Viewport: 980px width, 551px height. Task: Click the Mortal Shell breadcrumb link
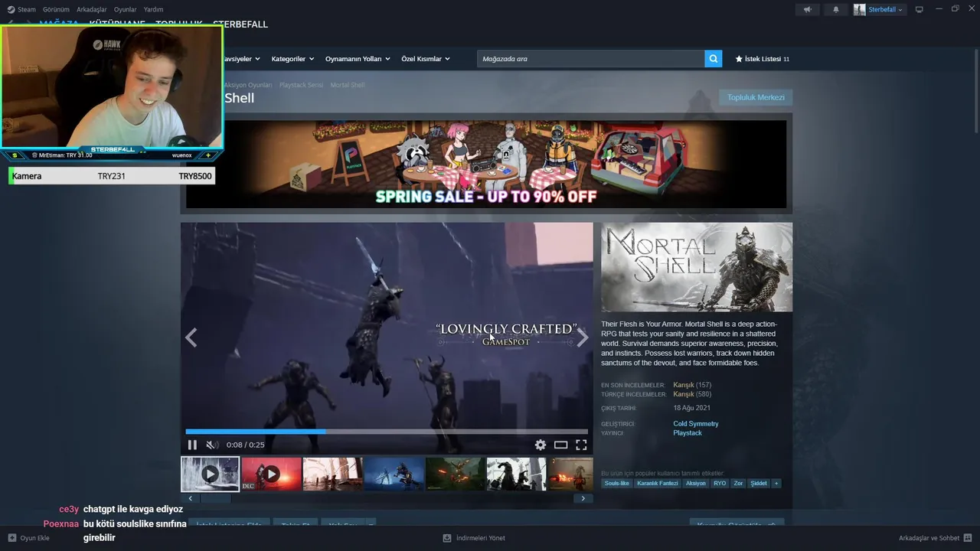point(348,85)
